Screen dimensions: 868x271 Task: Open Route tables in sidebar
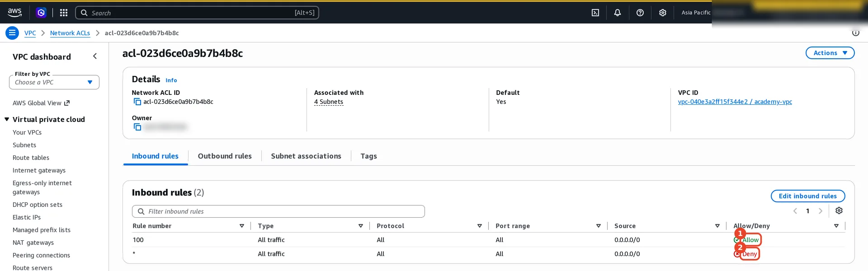coord(31,158)
